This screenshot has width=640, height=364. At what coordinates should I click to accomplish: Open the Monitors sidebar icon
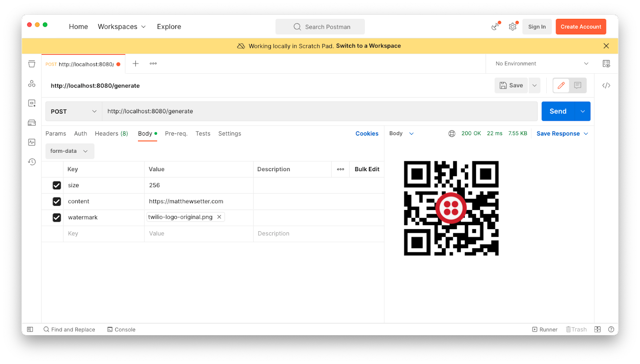click(32, 142)
